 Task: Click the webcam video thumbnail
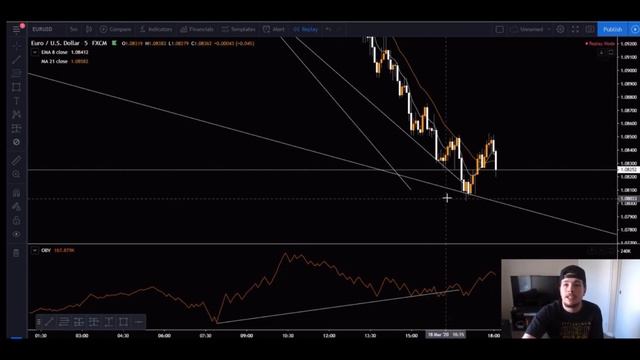[x=570, y=299]
